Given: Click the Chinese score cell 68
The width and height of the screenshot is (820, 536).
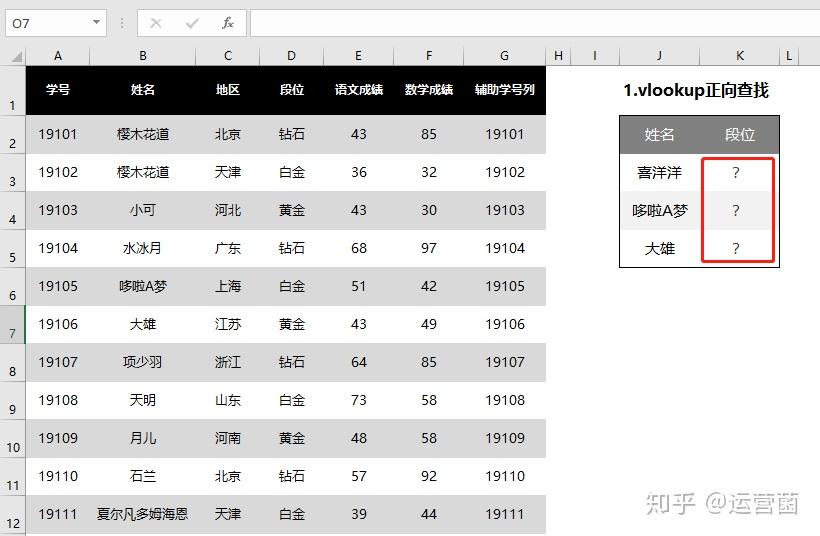Looking at the screenshot, I should pos(358,248).
